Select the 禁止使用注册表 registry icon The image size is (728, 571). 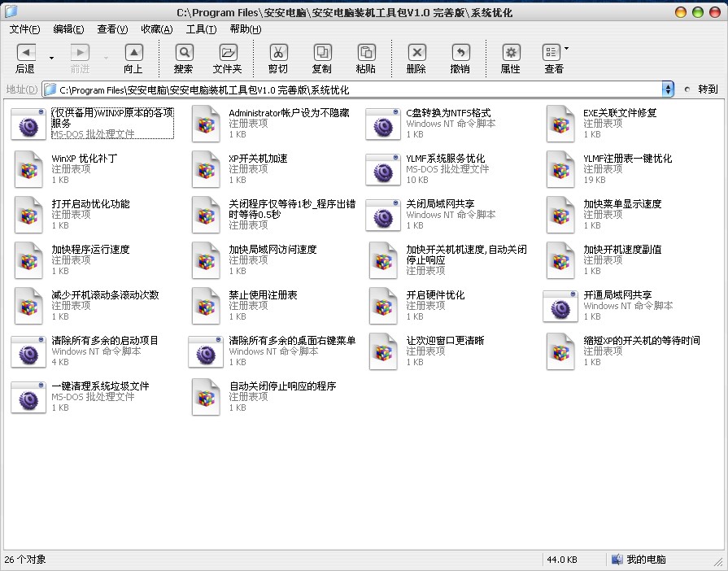(206, 306)
